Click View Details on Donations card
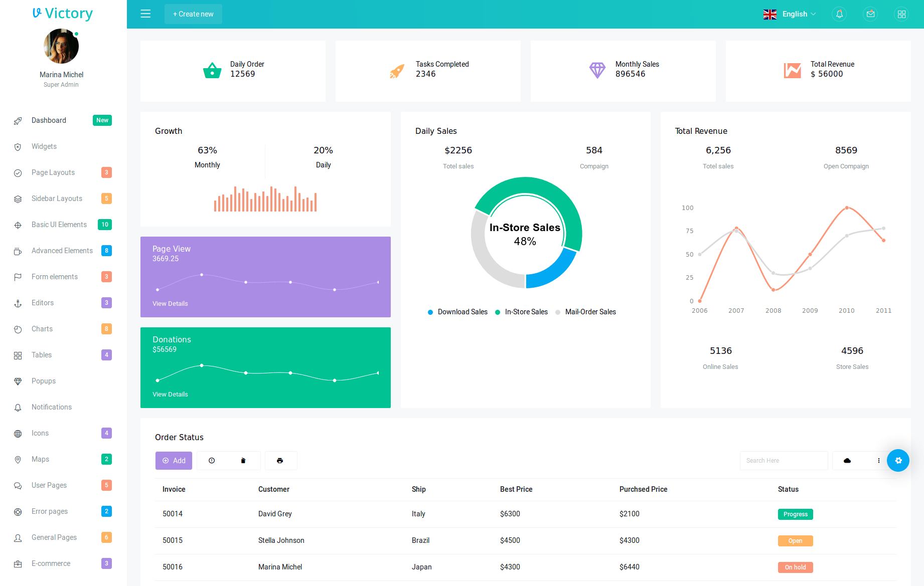 [170, 395]
